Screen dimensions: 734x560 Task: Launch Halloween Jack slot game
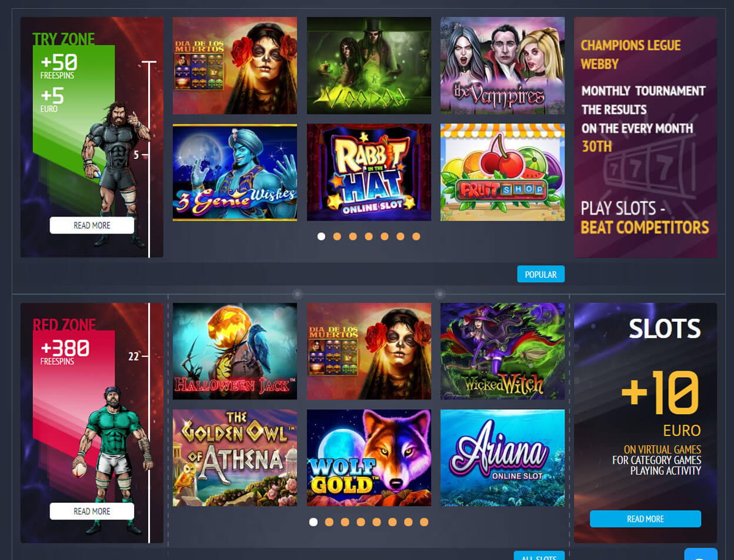pyautogui.click(x=235, y=351)
